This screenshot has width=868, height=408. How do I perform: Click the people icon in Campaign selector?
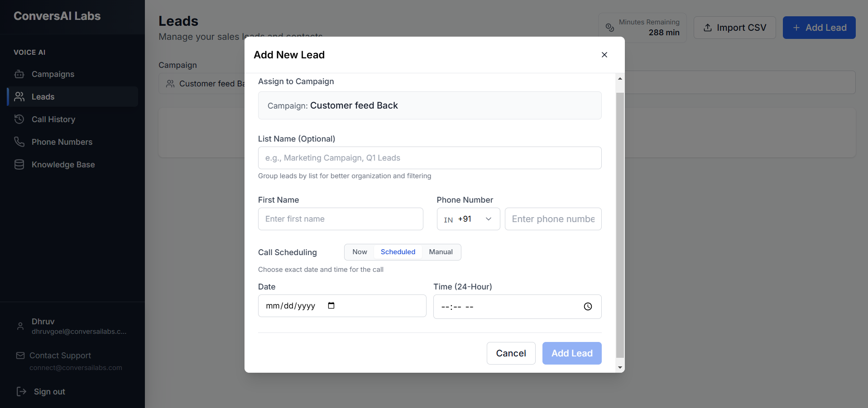coord(170,84)
